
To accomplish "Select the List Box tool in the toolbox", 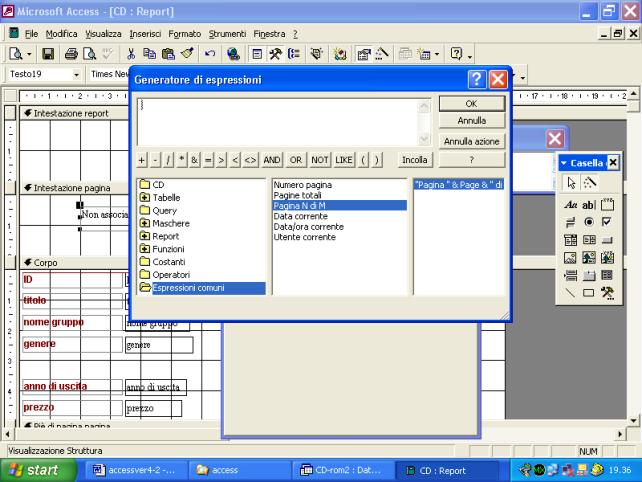I will click(588, 240).
